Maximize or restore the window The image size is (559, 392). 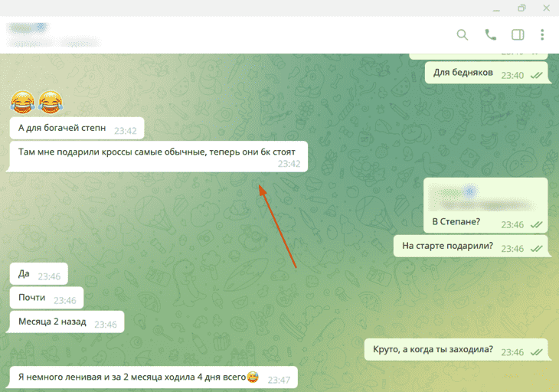pyautogui.click(x=521, y=8)
